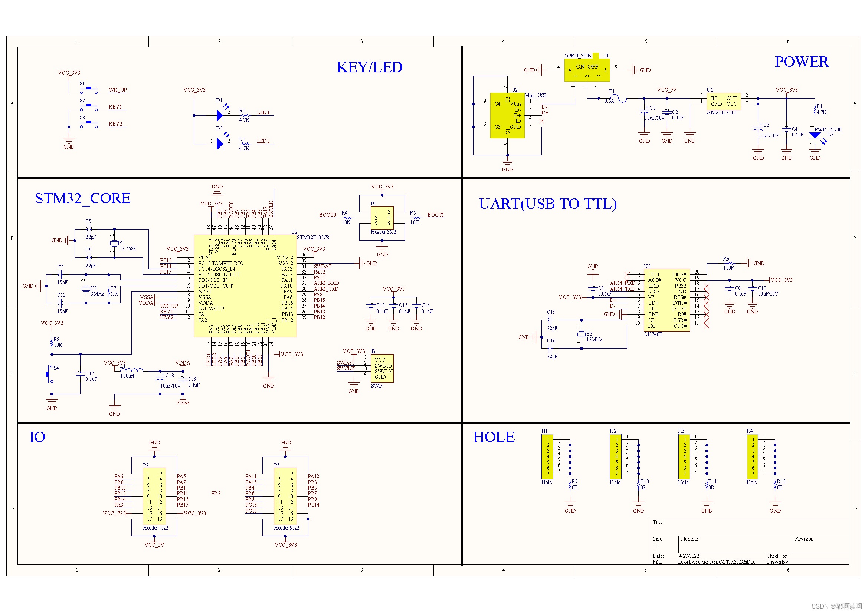The image size is (868, 613).
Task: Select the Mini_USB connector J2
Action: pyautogui.click(x=507, y=116)
